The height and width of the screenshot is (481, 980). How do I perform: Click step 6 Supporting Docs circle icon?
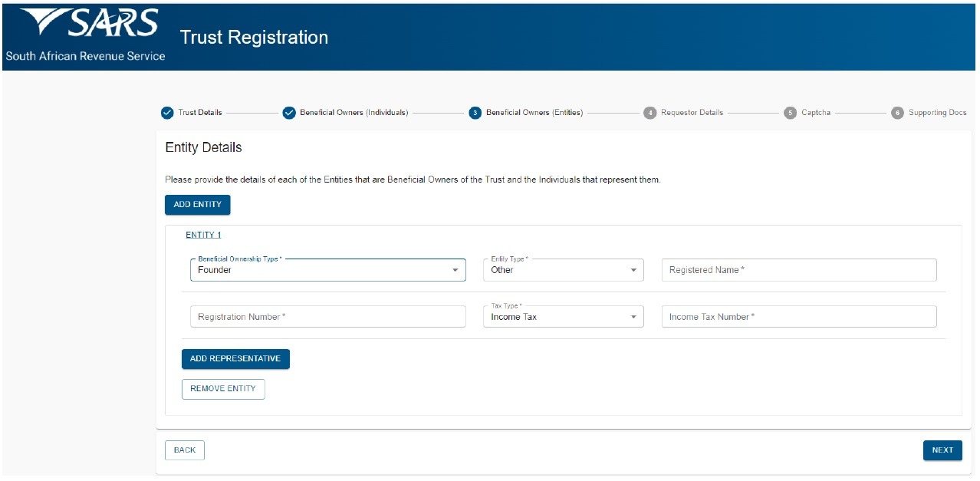(x=897, y=113)
